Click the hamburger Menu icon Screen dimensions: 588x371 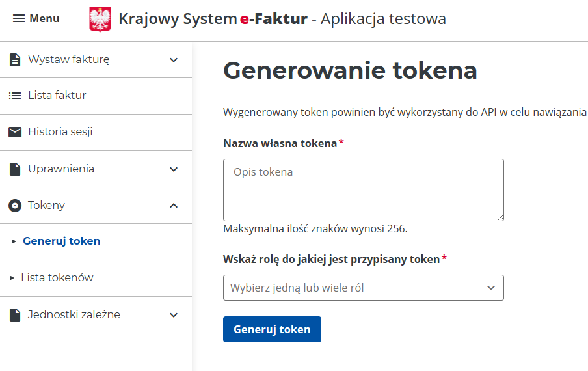coord(19,19)
